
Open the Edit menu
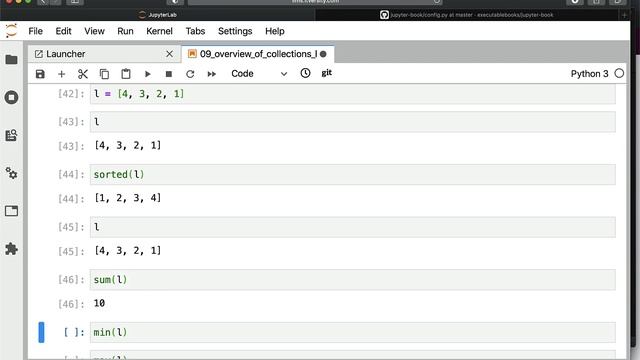tap(63, 31)
